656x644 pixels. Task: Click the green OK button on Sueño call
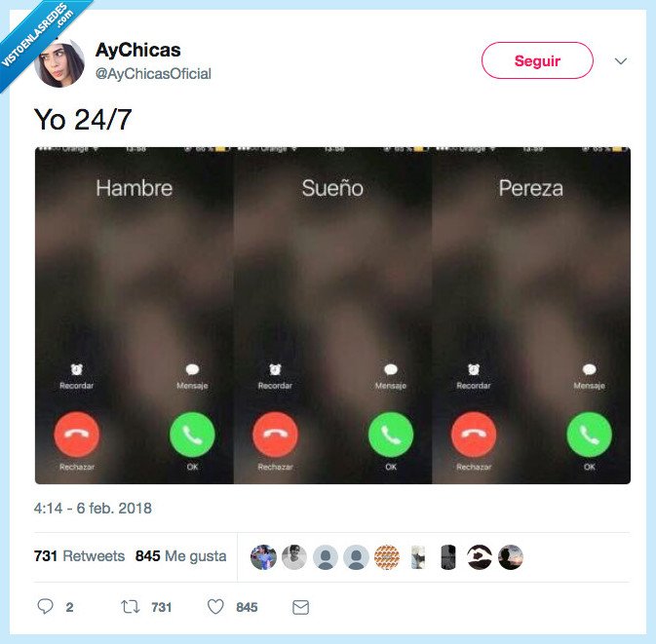pos(391,435)
